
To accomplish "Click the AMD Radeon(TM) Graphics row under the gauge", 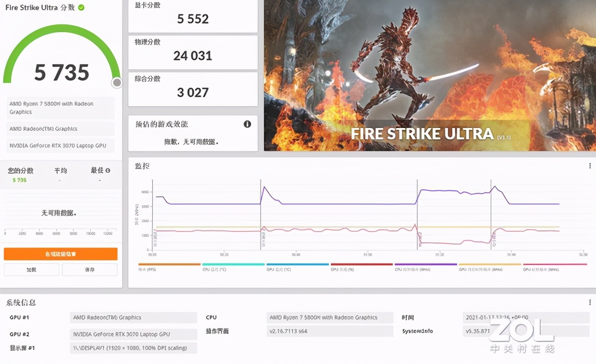I will pyautogui.click(x=61, y=129).
